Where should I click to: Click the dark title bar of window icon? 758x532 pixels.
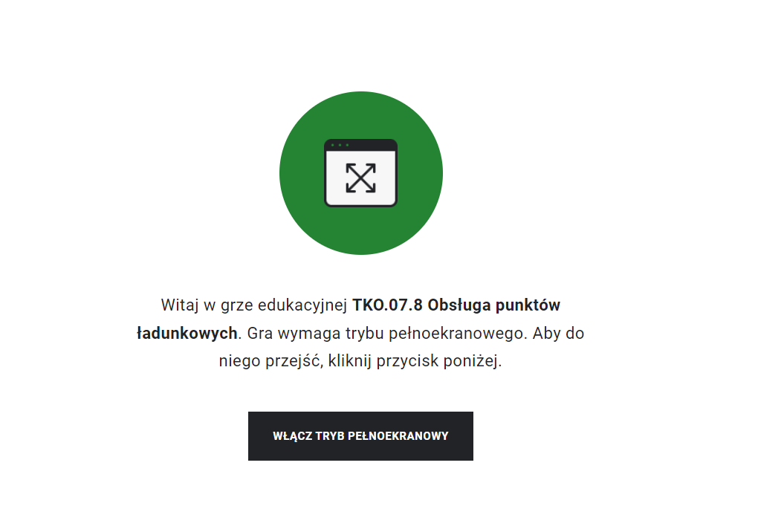(x=360, y=145)
